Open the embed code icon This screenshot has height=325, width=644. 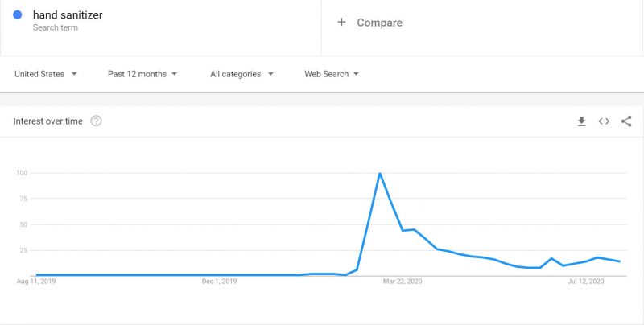click(x=604, y=121)
